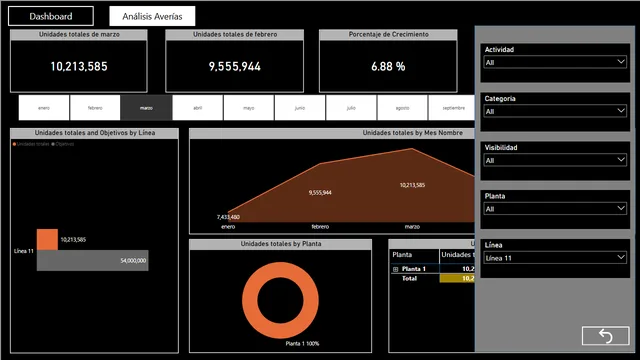Open the Planta filter dropdown
Image resolution: width=640 pixels, height=360 pixels.
pos(555,209)
